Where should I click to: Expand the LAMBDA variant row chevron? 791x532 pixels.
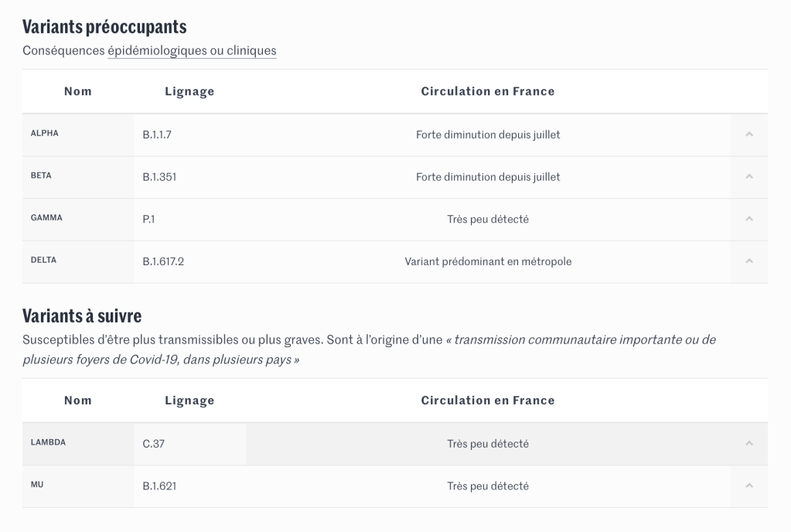click(x=748, y=444)
